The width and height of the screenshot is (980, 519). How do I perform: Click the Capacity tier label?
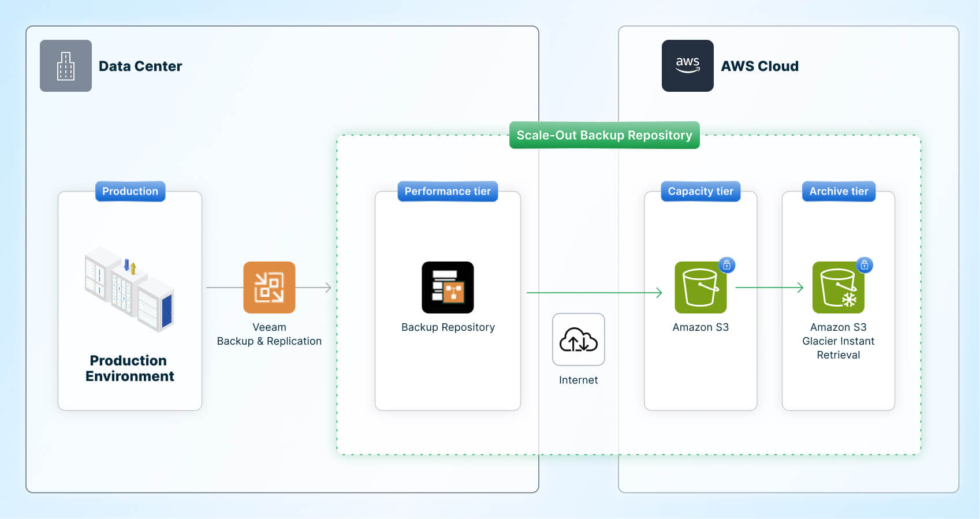click(700, 191)
